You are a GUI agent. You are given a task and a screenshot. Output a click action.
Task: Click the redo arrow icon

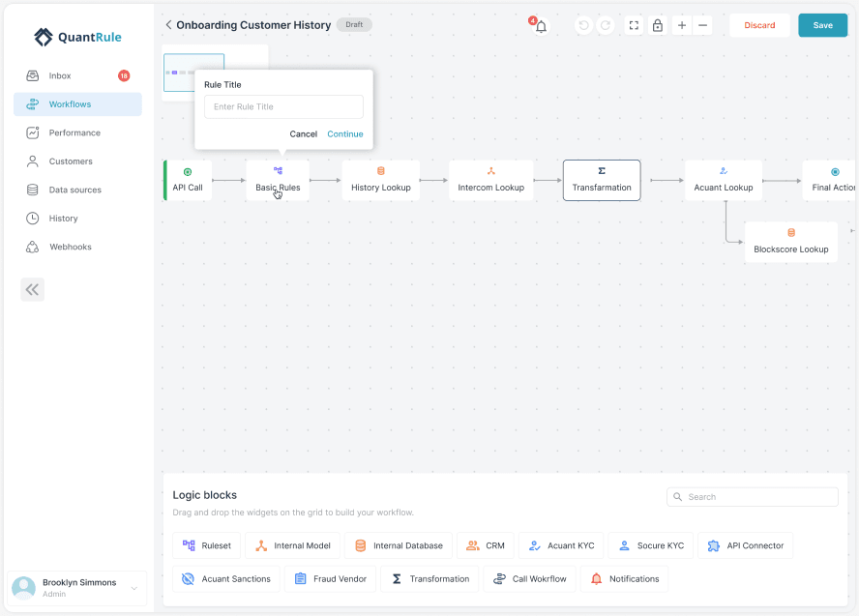click(606, 25)
